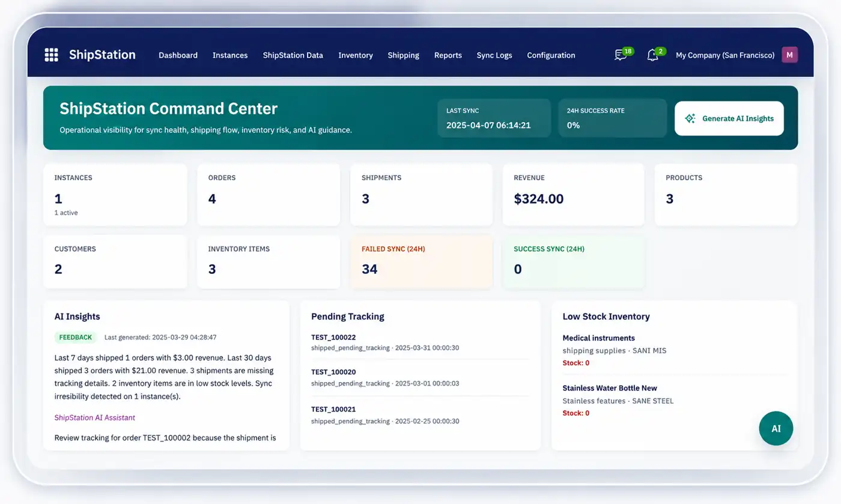Open the Configuration menu

click(551, 55)
